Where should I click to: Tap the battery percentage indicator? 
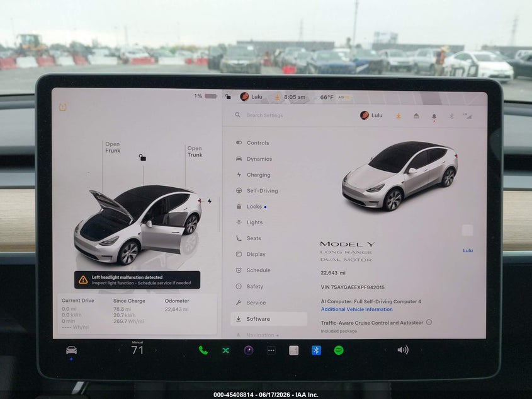(206, 96)
